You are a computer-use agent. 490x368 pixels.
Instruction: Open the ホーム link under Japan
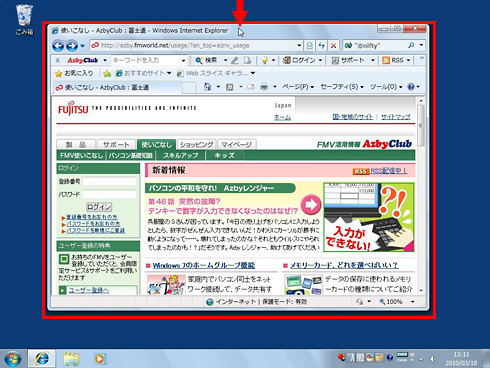pyautogui.click(x=283, y=117)
